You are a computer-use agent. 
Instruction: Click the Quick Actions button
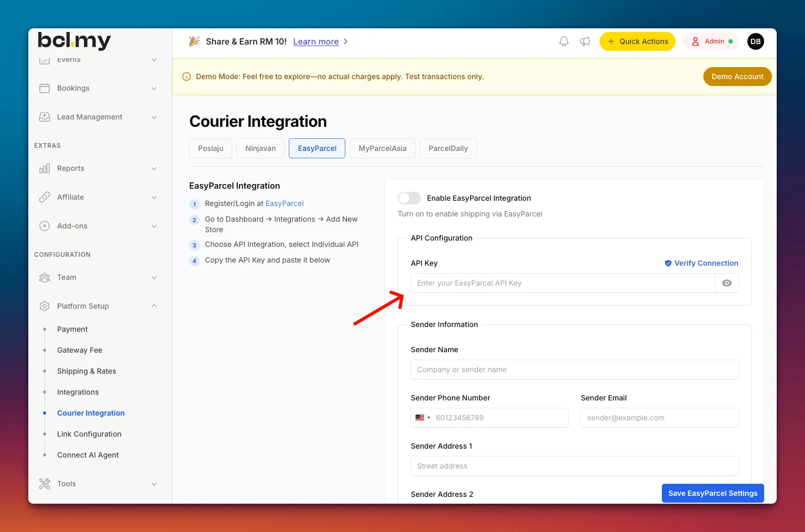(637, 41)
